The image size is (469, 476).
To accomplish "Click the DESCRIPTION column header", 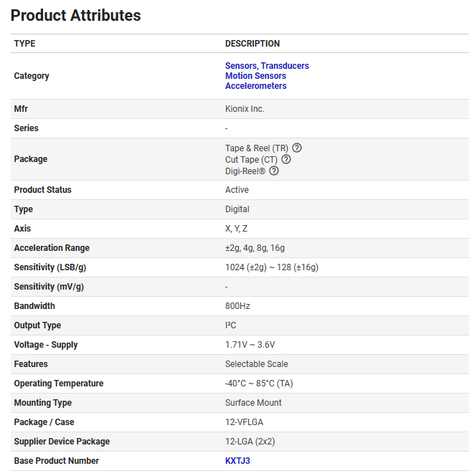I will pos(252,44).
